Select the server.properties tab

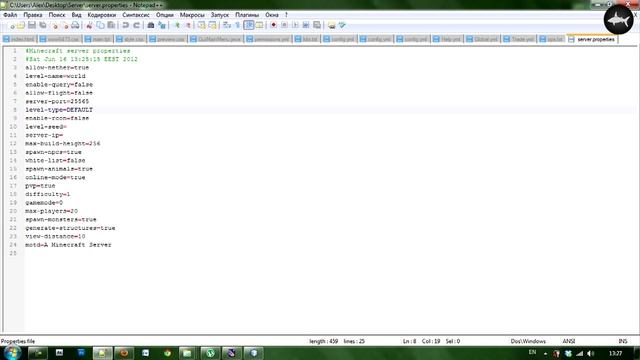click(x=592, y=39)
